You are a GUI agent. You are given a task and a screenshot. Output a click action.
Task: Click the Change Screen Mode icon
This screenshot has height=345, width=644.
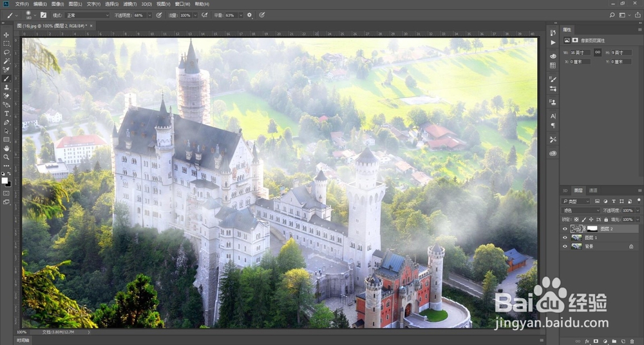point(6,202)
